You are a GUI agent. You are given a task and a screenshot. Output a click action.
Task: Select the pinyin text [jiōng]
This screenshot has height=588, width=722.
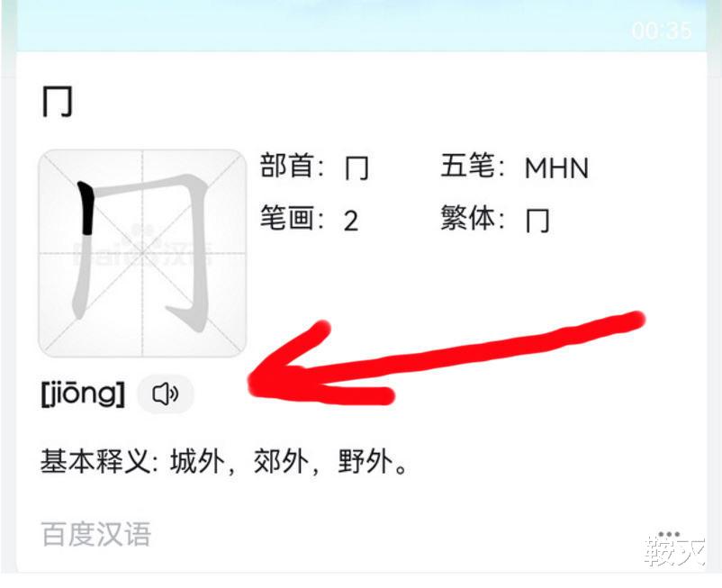click(x=83, y=394)
